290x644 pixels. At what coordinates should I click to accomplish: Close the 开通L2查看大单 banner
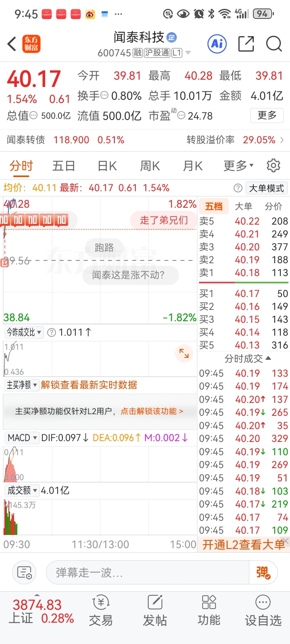click(x=286, y=541)
